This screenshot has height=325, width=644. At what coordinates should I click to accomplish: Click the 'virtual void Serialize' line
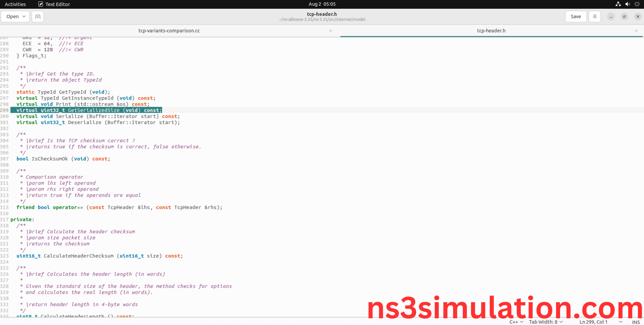point(98,116)
